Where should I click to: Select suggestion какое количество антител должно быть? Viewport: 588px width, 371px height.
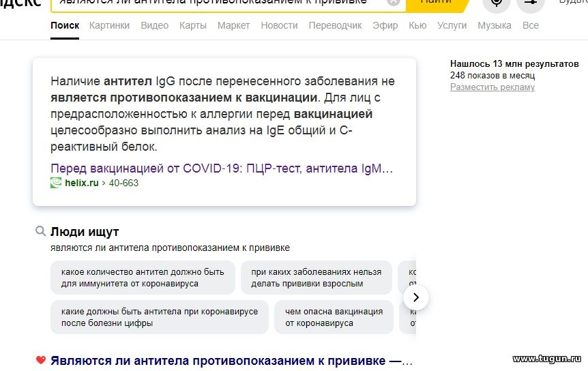[143, 278]
